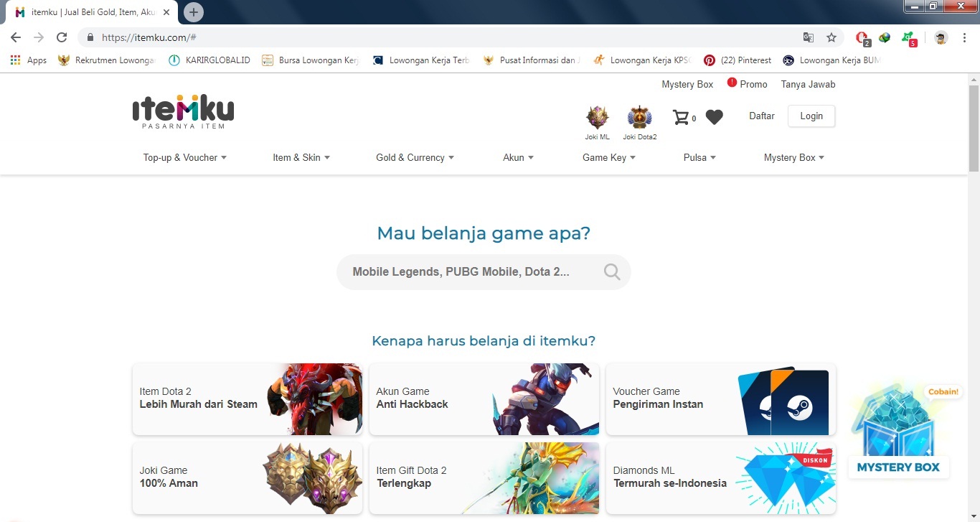The image size is (980, 522).
Task: Open Diamonds ML Termurah card
Action: pyautogui.click(x=721, y=477)
